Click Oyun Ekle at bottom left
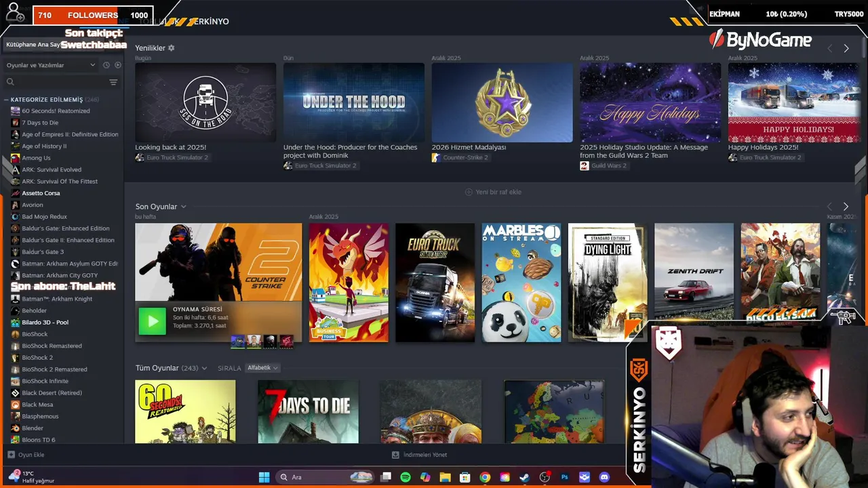The width and height of the screenshot is (868, 488). [x=26, y=455]
